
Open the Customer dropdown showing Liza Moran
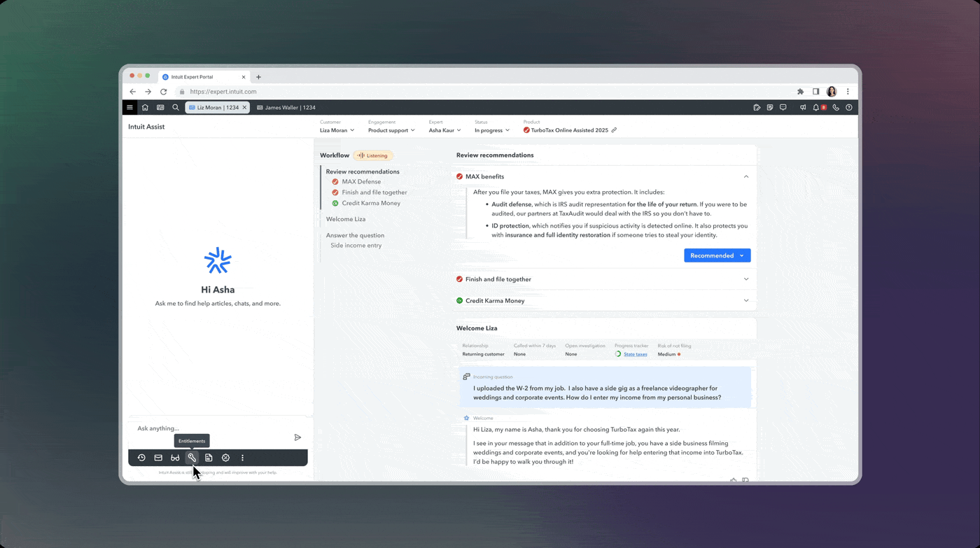(337, 130)
